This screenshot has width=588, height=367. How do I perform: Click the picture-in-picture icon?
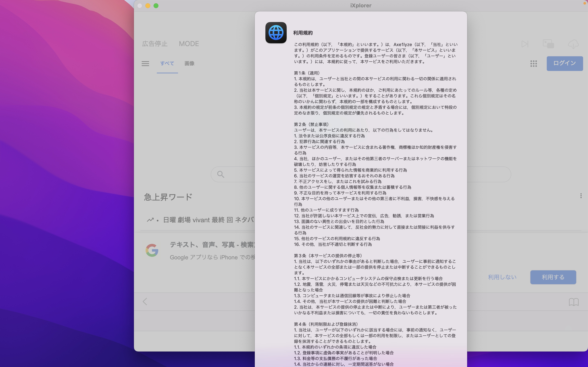548,44
